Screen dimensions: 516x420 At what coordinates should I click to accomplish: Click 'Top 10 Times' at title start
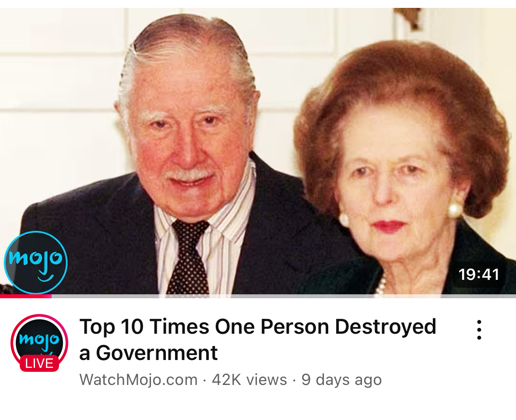point(144,326)
